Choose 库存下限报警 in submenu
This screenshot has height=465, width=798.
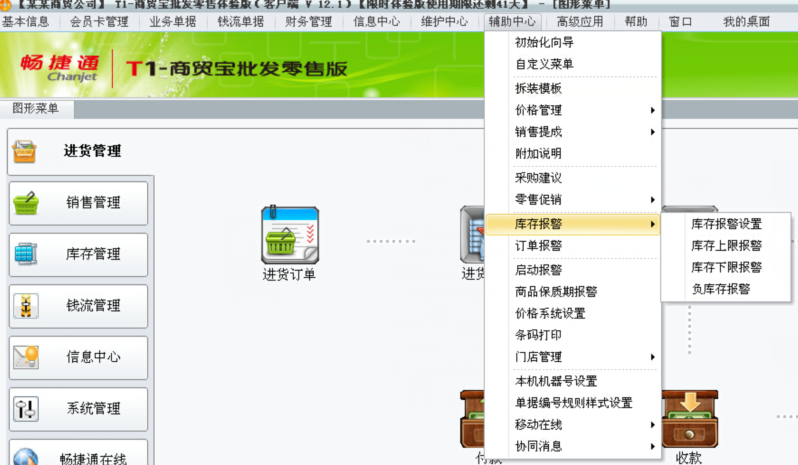(726, 268)
